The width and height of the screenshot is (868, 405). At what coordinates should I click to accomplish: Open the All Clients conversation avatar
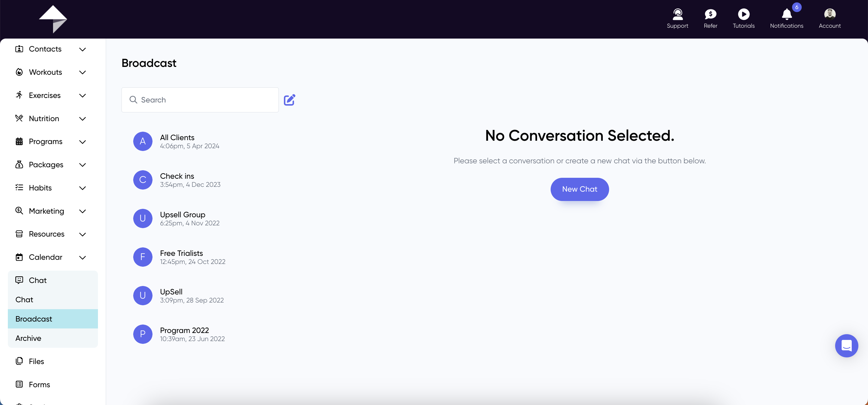[143, 141]
